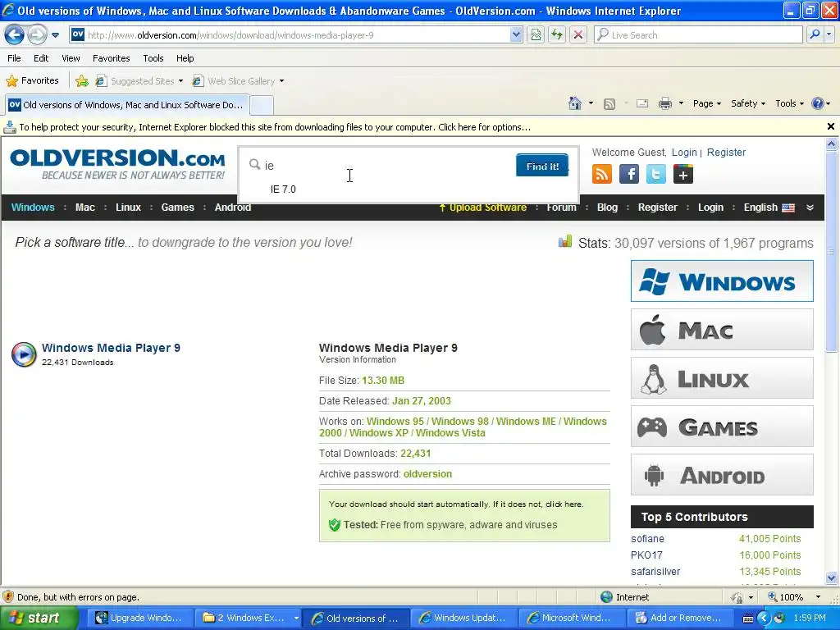Open the Forum nav link
The width and height of the screenshot is (840, 630).
tap(561, 208)
